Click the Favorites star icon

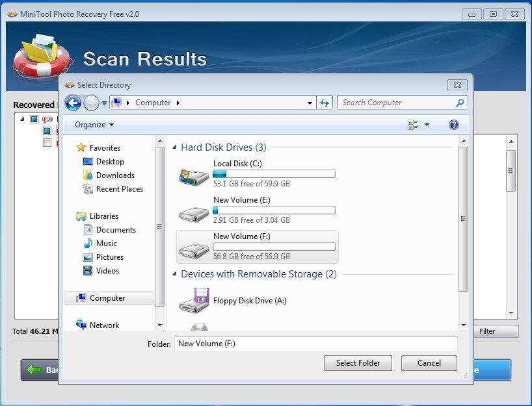pos(81,147)
